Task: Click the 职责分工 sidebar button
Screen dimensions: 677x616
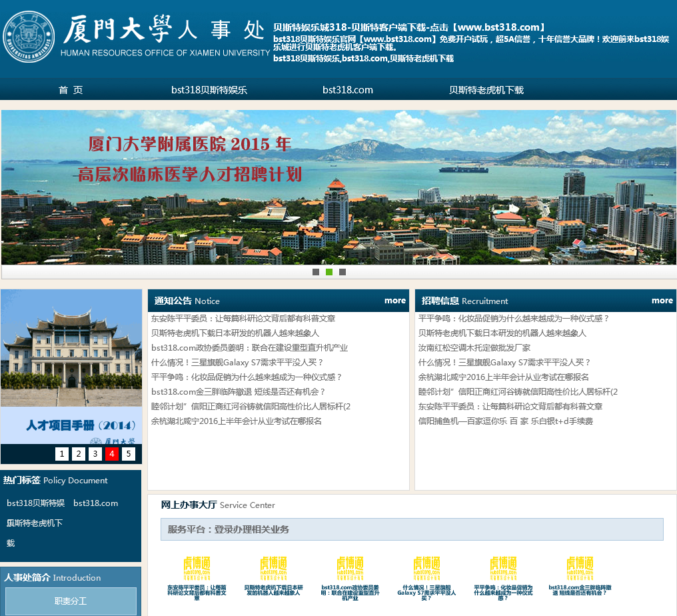Action: tap(71, 601)
